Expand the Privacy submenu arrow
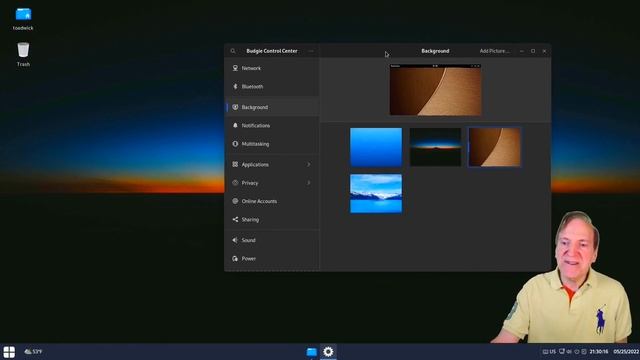The image size is (640, 360). tap(309, 183)
